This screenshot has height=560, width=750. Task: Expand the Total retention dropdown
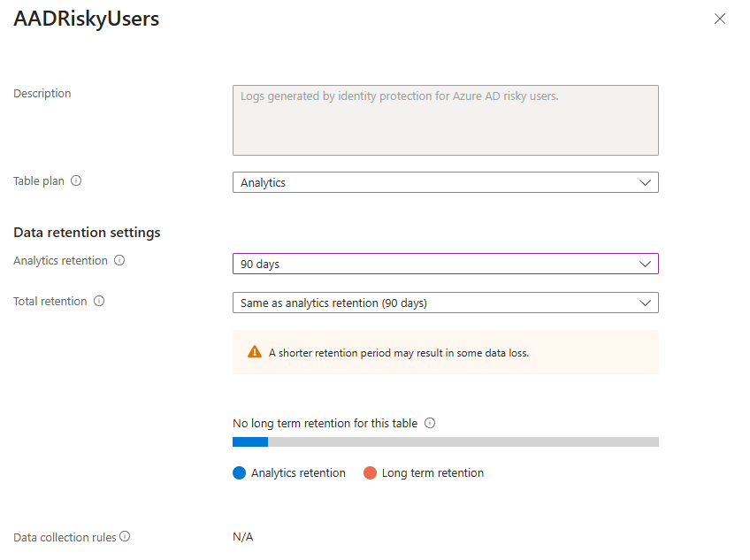click(x=647, y=302)
